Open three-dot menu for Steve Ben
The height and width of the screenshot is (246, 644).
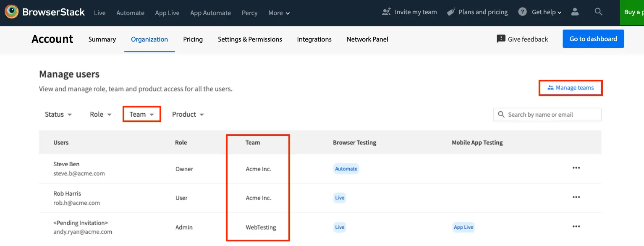[x=576, y=168]
